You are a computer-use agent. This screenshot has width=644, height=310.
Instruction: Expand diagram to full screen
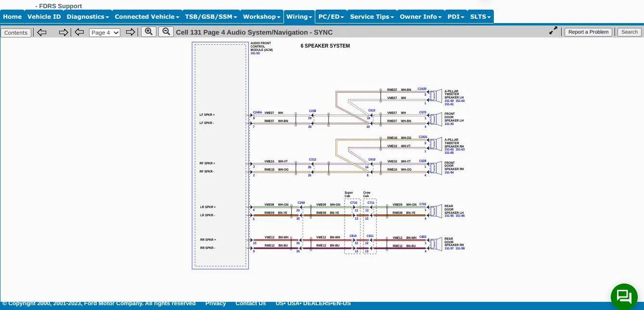[554, 31]
